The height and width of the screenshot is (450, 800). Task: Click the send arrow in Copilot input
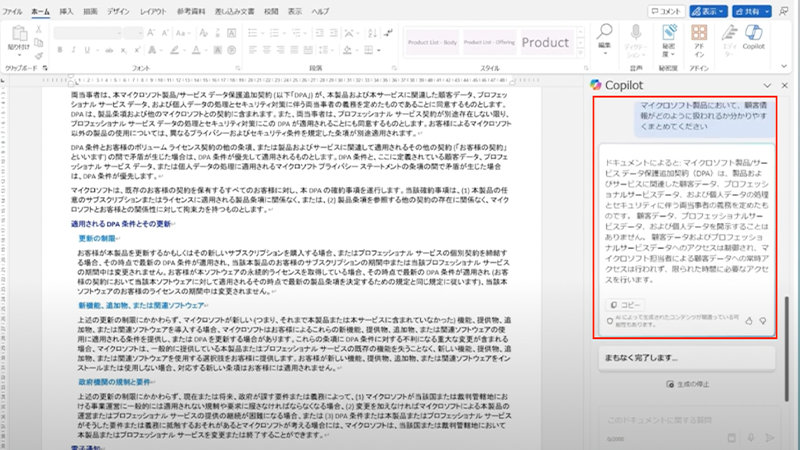(769, 437)
